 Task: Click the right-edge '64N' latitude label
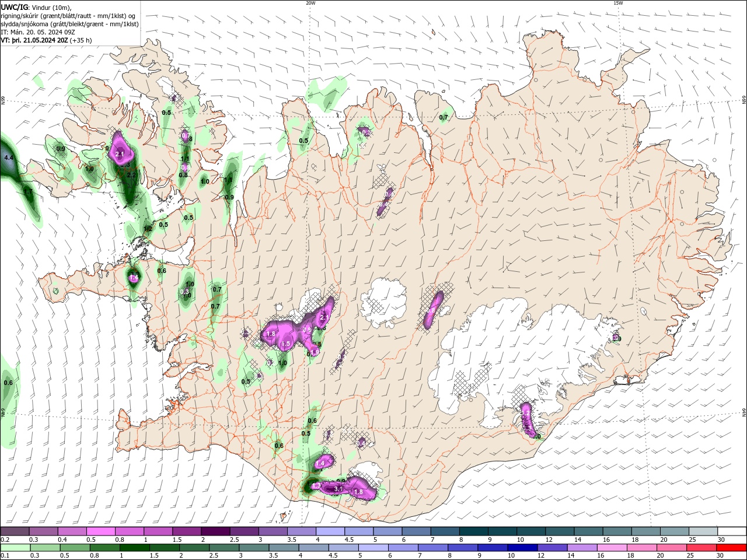(x=744, y=413)
